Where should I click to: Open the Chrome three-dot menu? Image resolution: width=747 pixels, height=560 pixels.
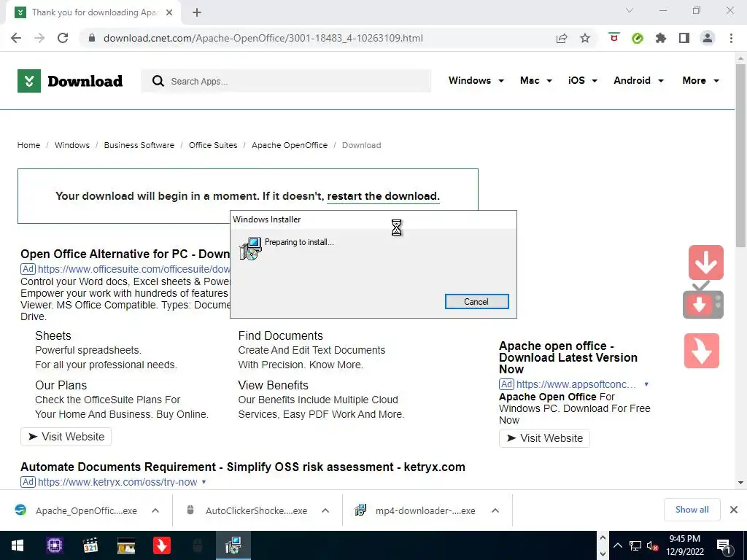pyautogui.click(x=731, y=38)
